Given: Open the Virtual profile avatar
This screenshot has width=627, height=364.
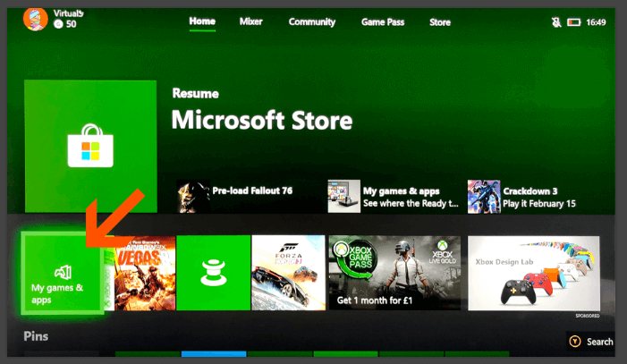Looking at the screenshot, I should click(x=35, y=18).
